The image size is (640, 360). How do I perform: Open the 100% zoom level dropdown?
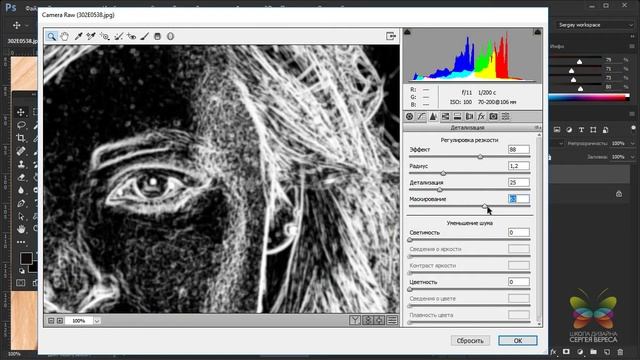click(97, 321)
